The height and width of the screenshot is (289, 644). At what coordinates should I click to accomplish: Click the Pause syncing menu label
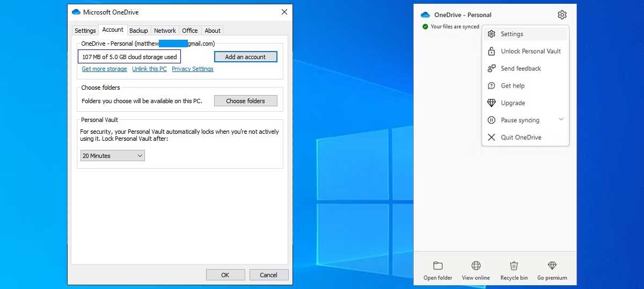[x=520, y=120]
